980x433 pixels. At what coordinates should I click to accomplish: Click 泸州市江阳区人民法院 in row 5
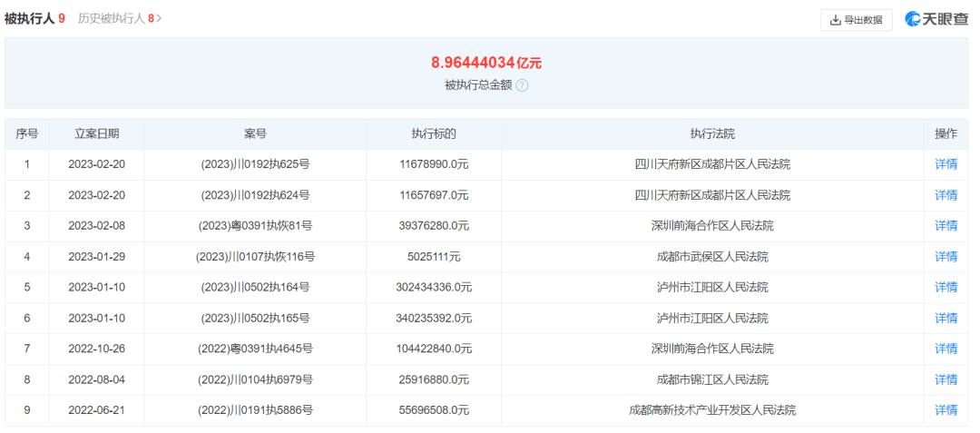coord(712,288)
